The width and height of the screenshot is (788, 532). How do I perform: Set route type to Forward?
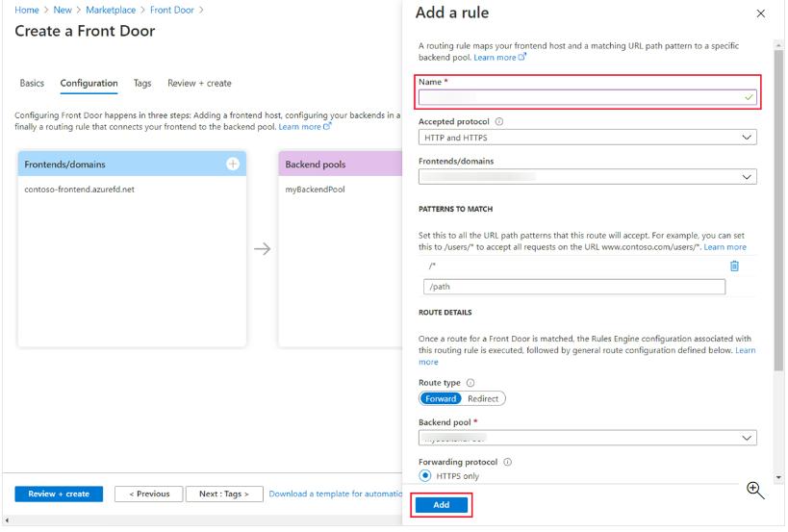tap(441, 398)
